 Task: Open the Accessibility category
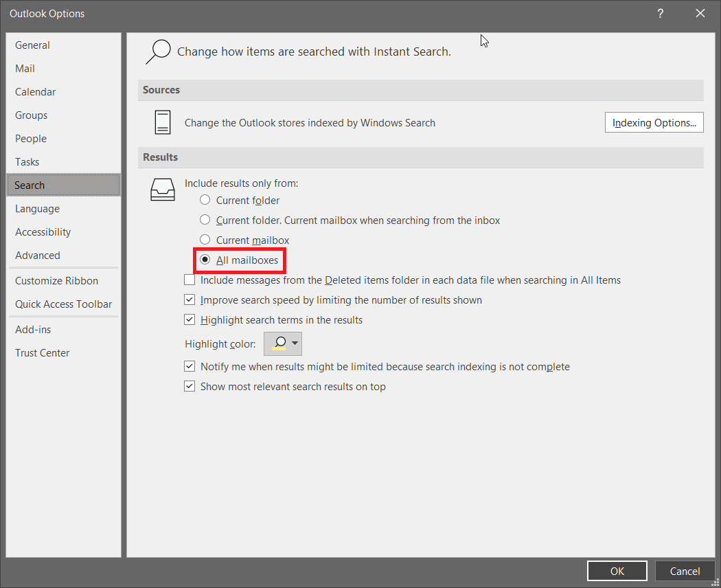(63, 232)
